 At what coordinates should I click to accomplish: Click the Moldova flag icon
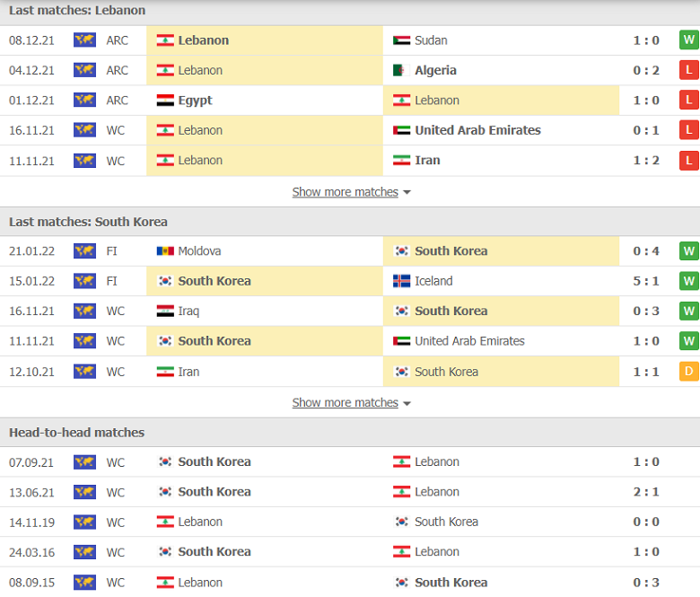[x=165, y=251]
